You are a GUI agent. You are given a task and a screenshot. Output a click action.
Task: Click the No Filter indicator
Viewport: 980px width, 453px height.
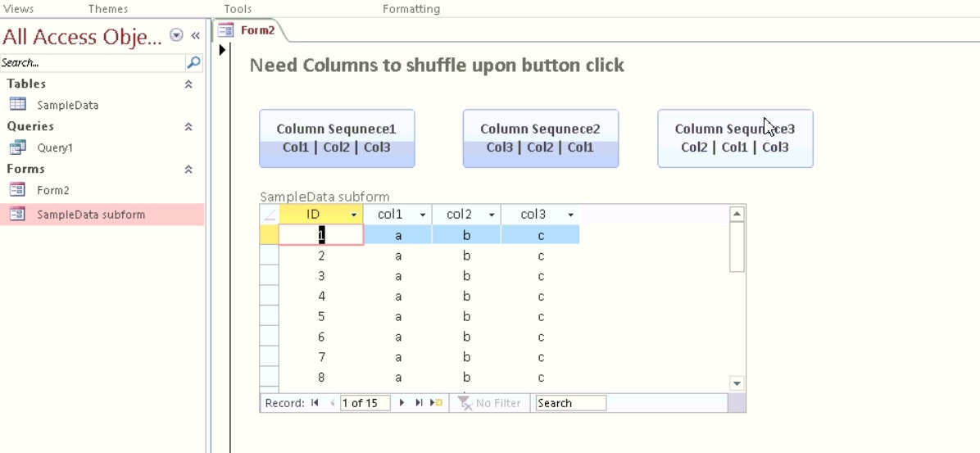[489, 403]
